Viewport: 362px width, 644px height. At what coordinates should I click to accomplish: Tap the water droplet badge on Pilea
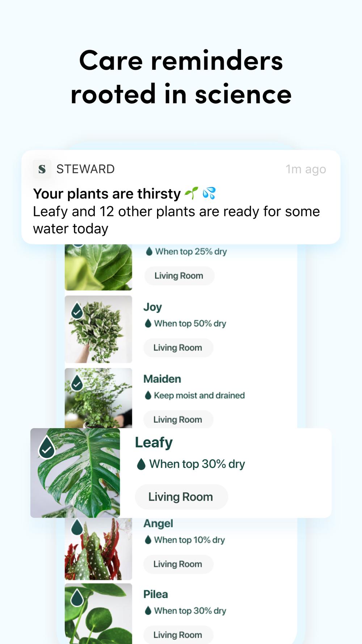[x=77, y=598]
